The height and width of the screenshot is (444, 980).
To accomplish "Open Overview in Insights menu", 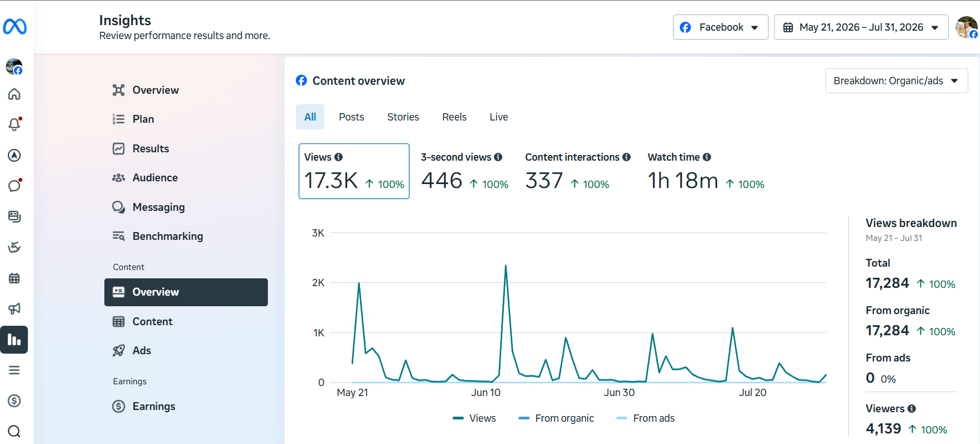I will coord(186,90).
